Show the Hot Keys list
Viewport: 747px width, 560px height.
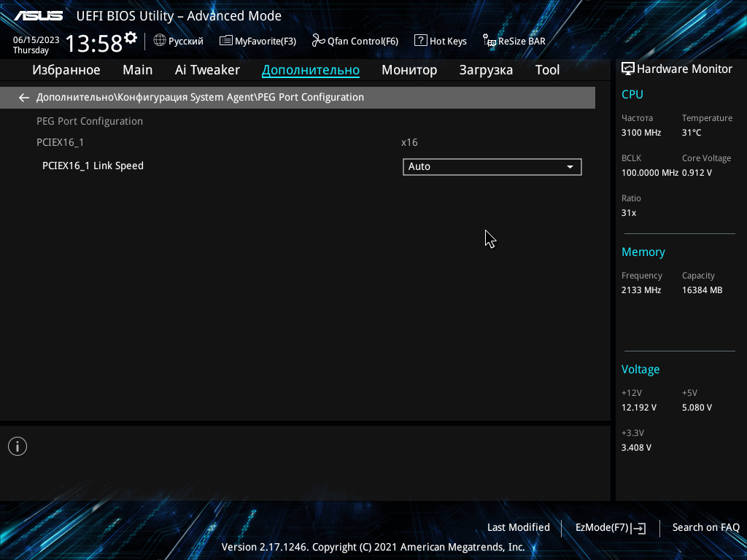(441, 41)
